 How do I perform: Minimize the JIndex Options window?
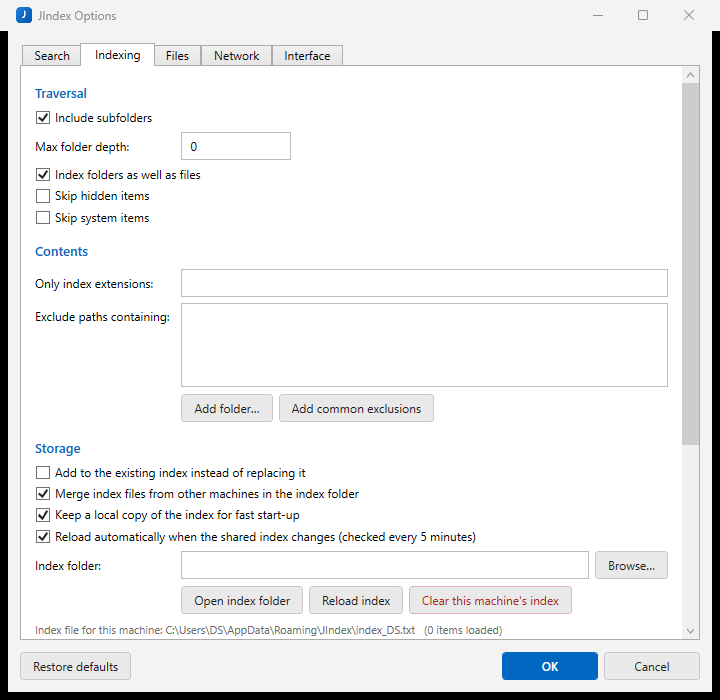point(598,15)
